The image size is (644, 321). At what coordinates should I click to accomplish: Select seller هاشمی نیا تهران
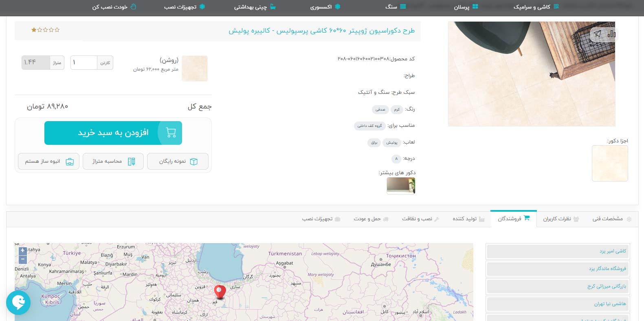[x=558, y=304]
